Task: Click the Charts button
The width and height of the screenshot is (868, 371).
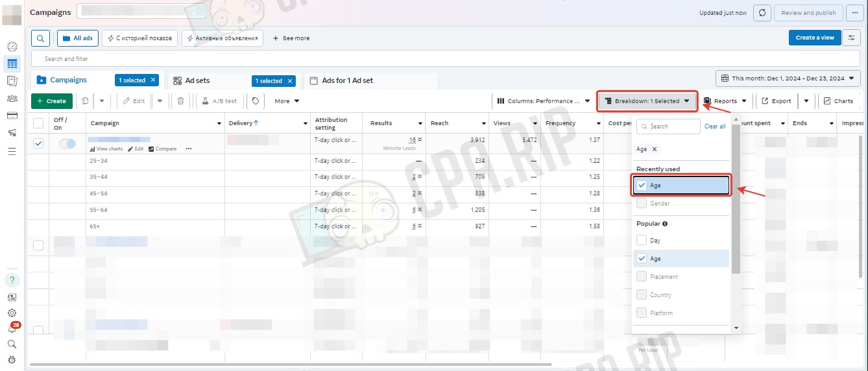Action: tap(839, 101)
